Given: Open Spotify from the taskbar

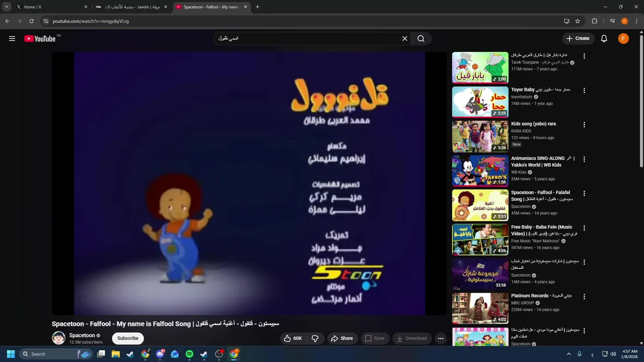Looking at the screenshot, I should (189, 354).
